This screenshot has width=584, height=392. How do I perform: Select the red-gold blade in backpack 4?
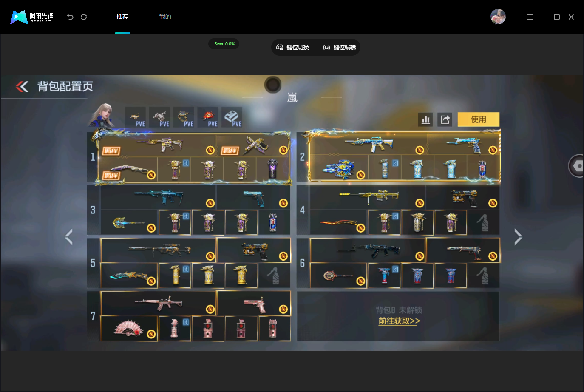[x=339, y=222]
